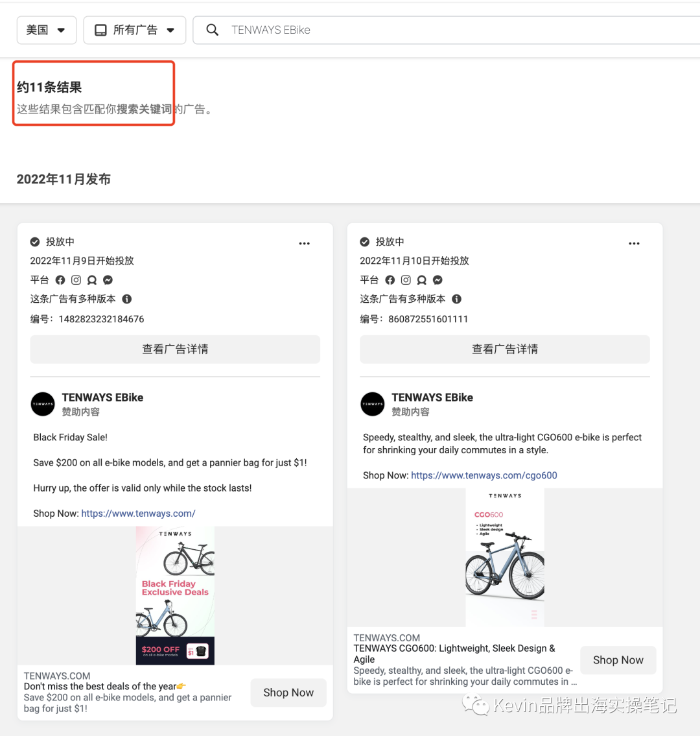Open CGO600 bike ad image
Image resolution: width=700 pixels, height=736 pixels.
pos(505,558)
